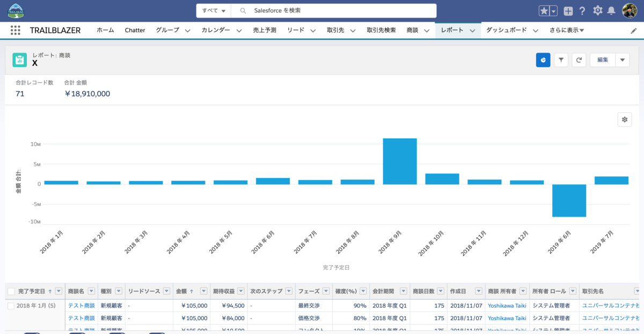Open さらに表示 menu
Screen dimensions: 644x334
coord(567,31)
